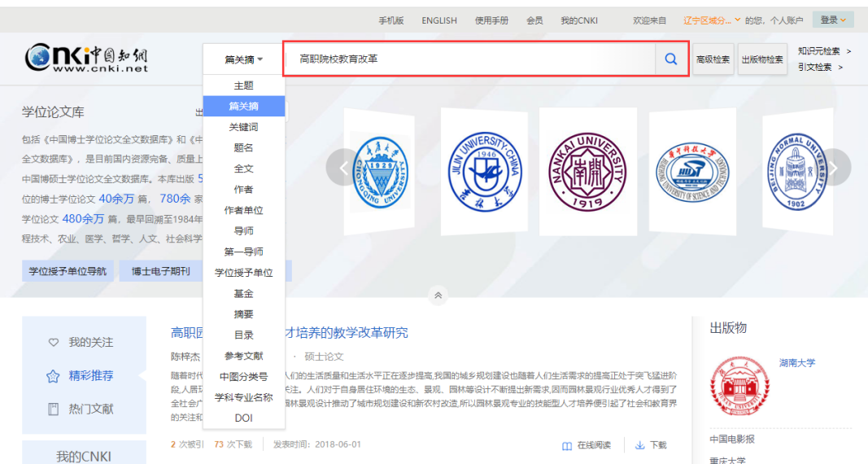Choose 全文 from the field list
The width and height of the screenshot is (868, 464).
pyautogui.click(x=243, y=169)
